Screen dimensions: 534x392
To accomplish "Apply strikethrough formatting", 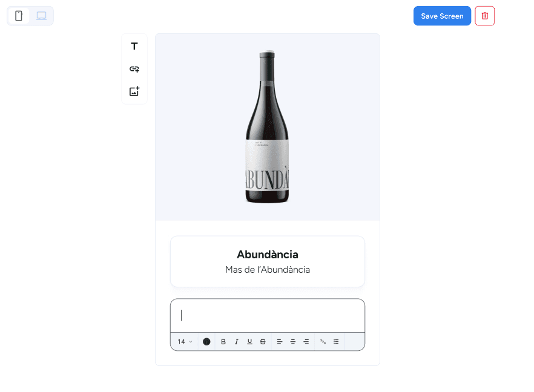I will tap(263, 342).
